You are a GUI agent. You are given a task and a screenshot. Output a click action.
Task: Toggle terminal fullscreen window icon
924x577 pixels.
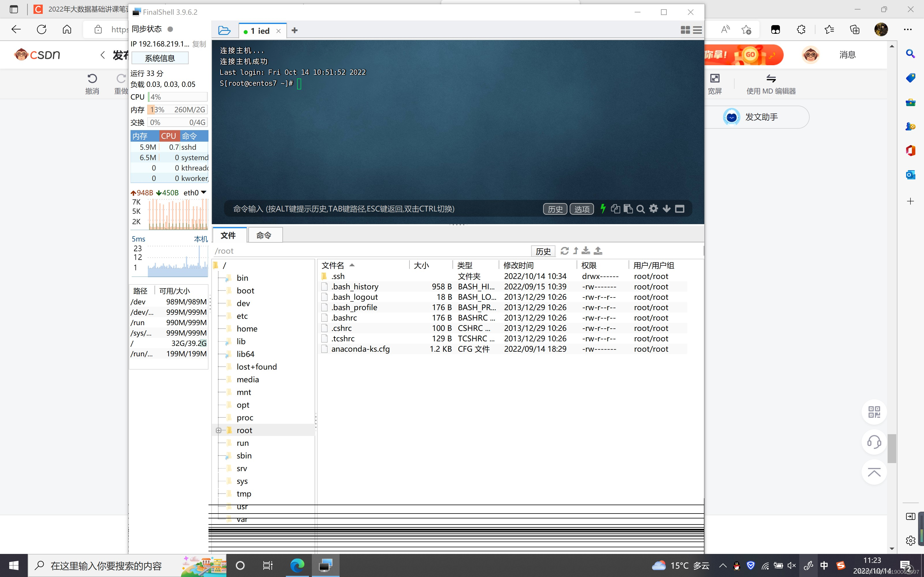tap(680, 209)
